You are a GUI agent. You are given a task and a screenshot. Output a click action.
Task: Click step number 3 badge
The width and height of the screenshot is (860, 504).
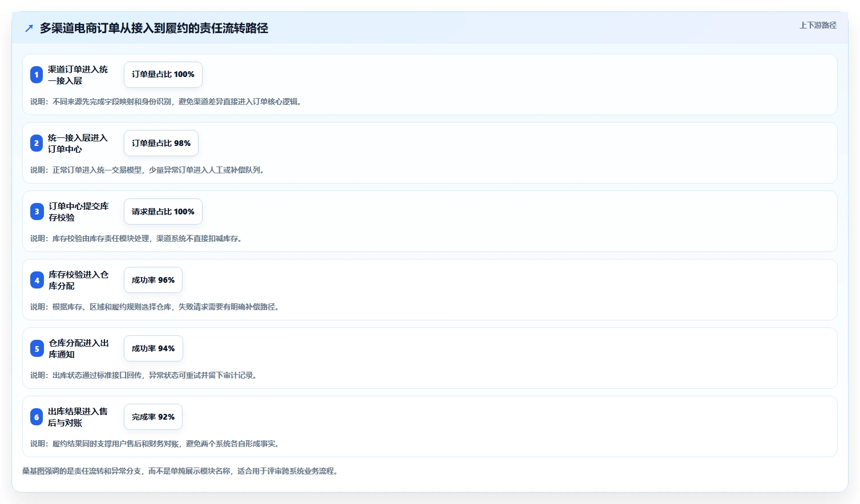coord(37,212)
